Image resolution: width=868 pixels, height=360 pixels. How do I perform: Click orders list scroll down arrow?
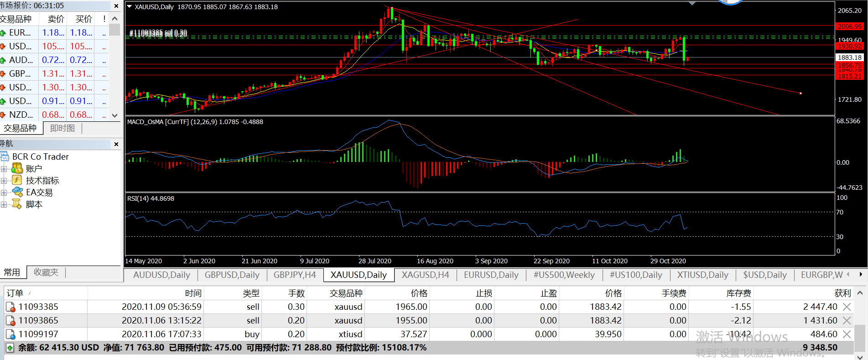860,357
